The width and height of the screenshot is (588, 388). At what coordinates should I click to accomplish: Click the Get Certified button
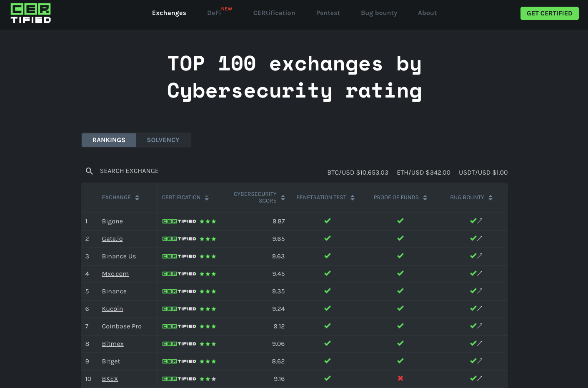[x=550, y=13]
